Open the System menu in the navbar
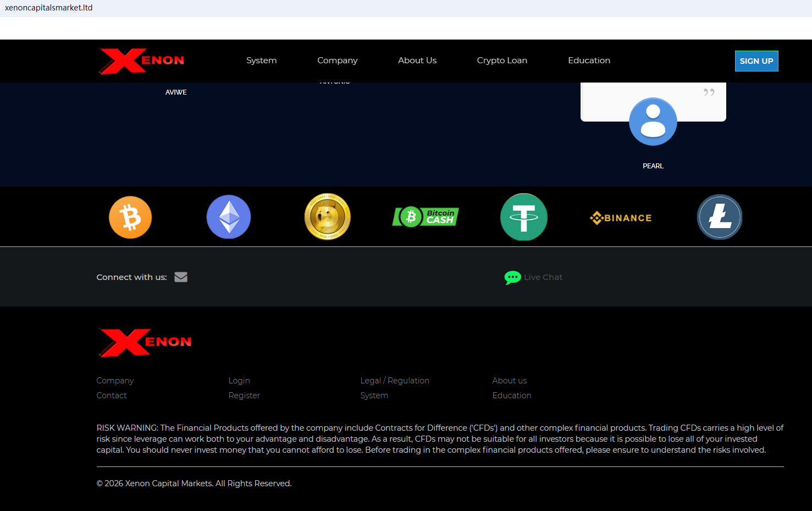The image size is (812, 511). [262, 61]
